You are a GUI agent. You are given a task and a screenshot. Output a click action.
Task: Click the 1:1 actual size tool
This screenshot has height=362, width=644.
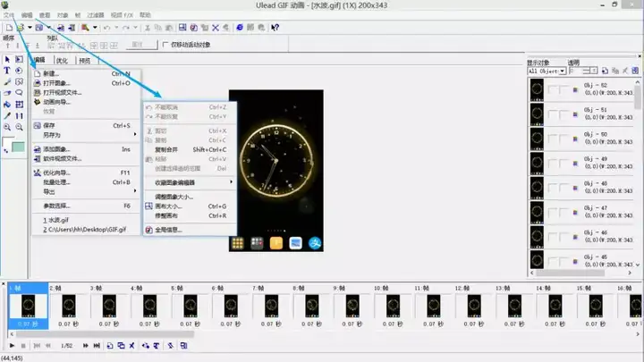(19, 115)
